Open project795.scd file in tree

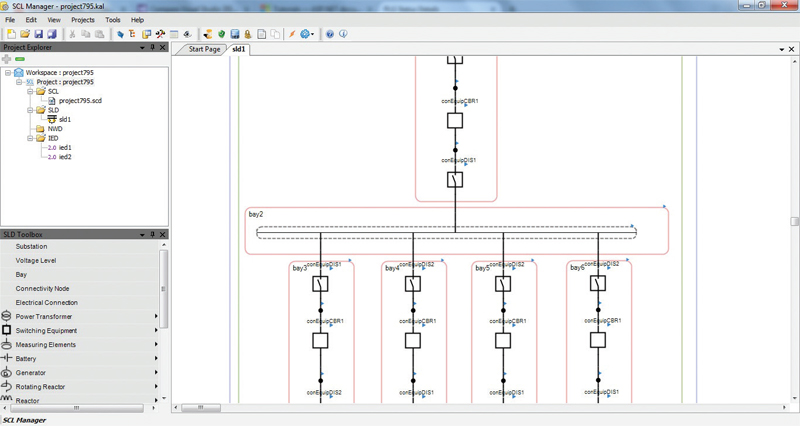78,100
